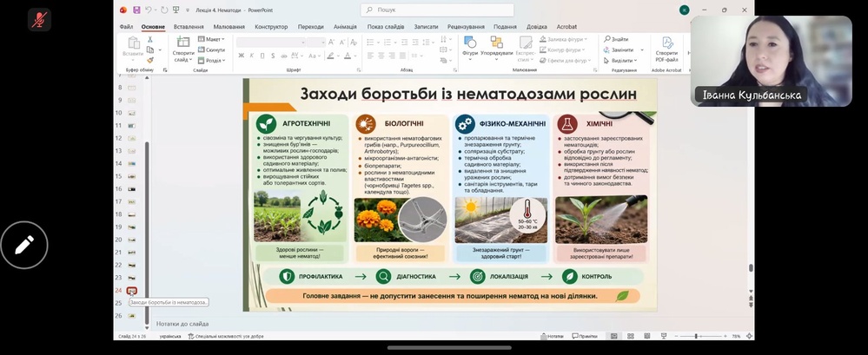Image resolution: width=868 pixels, height=355 pixels.
Task: Switch to Вставлення ribbon tab
Action: [x=189, y=27]
